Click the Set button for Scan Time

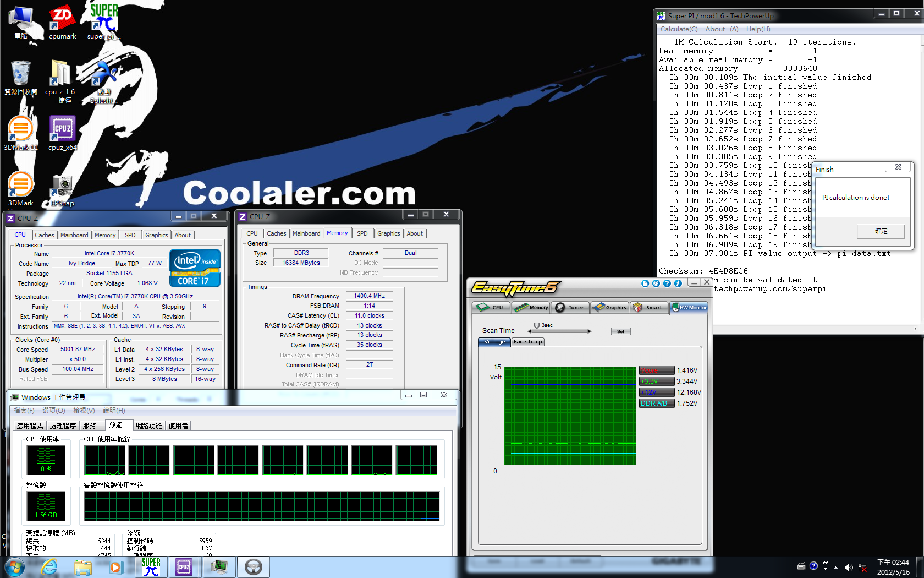pos(620,331)
